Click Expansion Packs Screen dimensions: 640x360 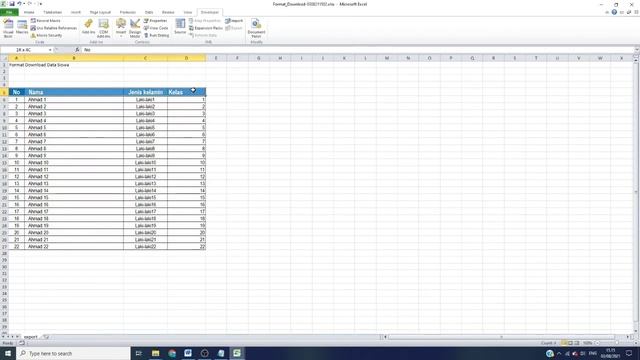206,28
